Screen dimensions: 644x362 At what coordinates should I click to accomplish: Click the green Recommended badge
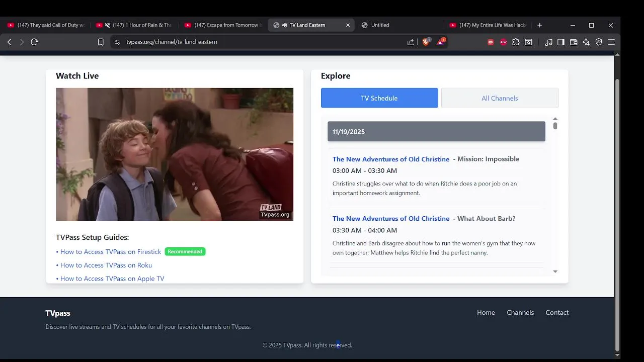tap(185, 251)
